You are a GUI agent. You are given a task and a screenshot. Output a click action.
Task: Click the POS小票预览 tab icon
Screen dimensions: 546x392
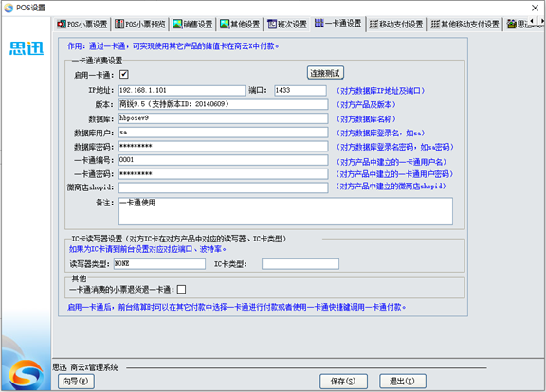(119, 24)
